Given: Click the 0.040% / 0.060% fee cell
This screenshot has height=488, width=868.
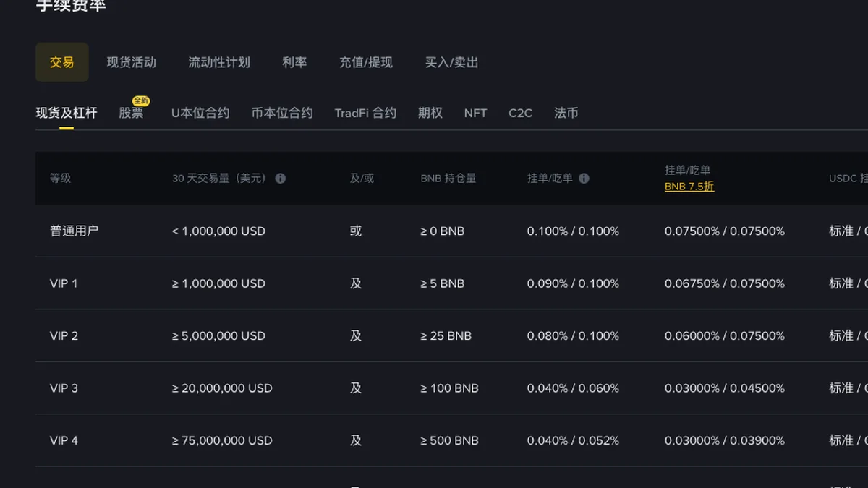Looking at the screenshot, I should pyautogui.click(x=573, y=388).
